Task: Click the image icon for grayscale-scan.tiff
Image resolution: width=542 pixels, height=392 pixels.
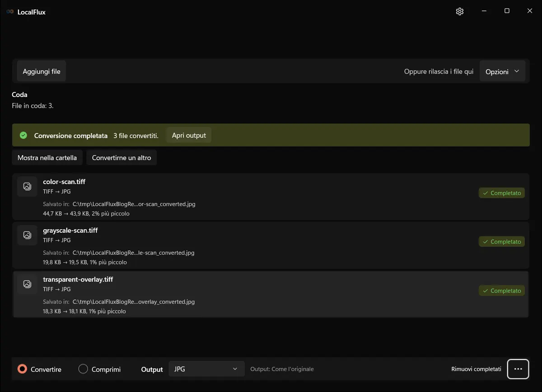Action: click(x=27, y=235)
